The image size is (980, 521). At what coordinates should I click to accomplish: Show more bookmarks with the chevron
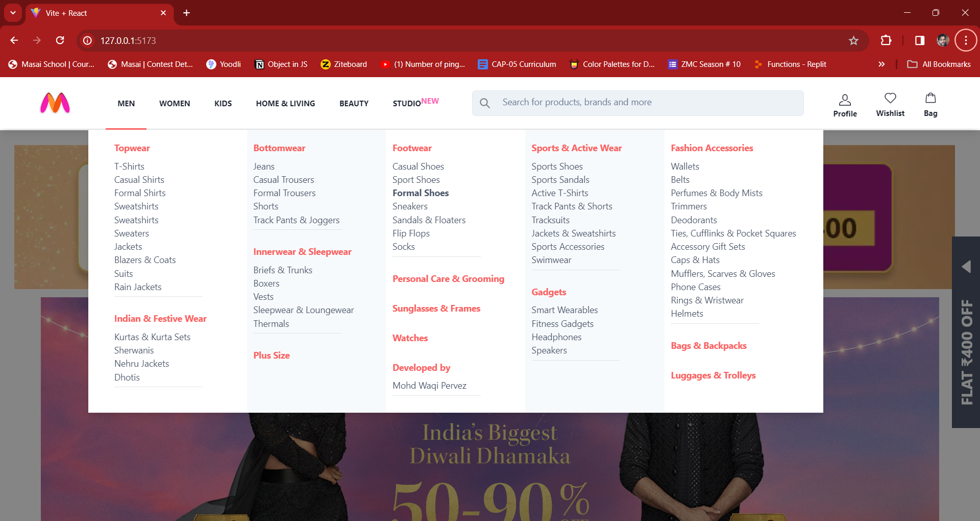pyautogui.click(x=881, y=64)
